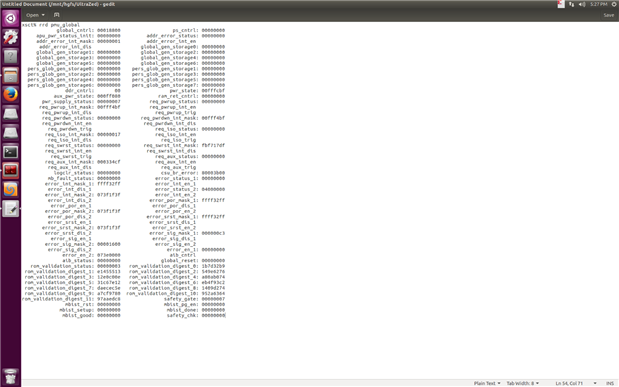Save the untitled document
This screenshot has height=387, width=619.
[x=608, y=15]
